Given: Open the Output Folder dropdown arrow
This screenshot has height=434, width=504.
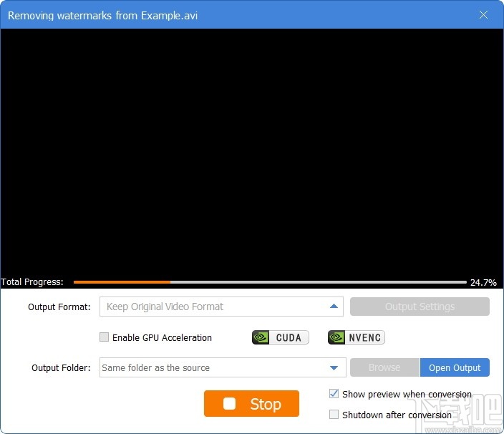Looking at the screenshot, I should click(x=334, y=368).
